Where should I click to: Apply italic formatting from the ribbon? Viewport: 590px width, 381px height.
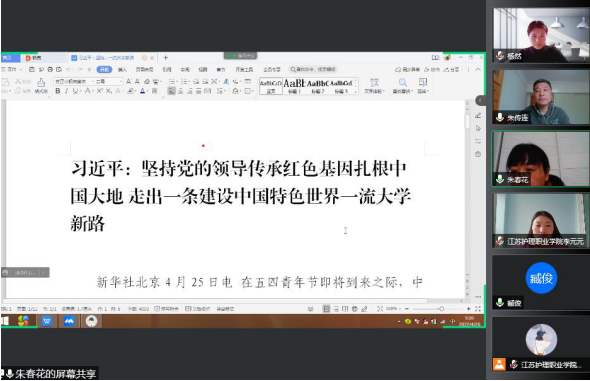(66, 91)
